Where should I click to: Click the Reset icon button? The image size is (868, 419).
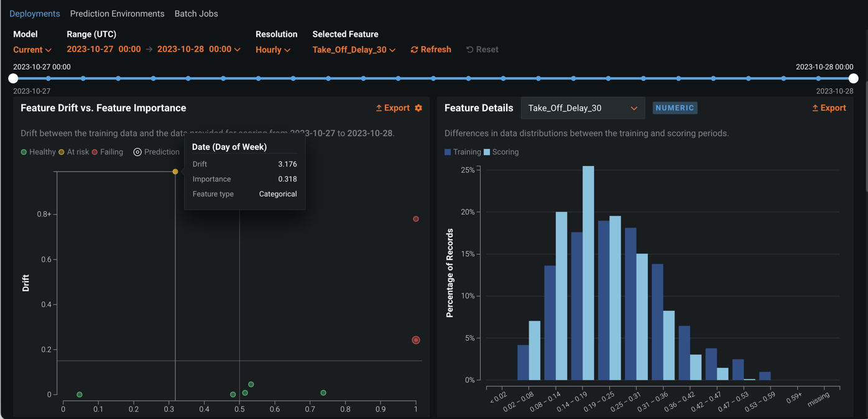(470, 50)
